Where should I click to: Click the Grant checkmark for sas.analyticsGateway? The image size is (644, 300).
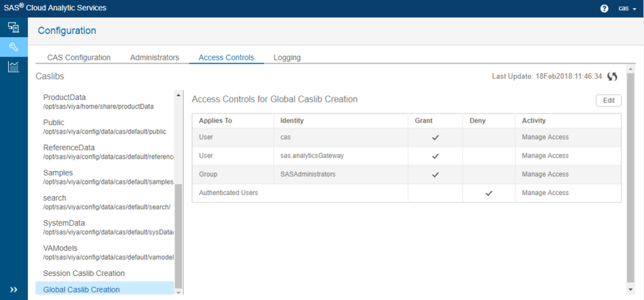[x=436, y=155]
